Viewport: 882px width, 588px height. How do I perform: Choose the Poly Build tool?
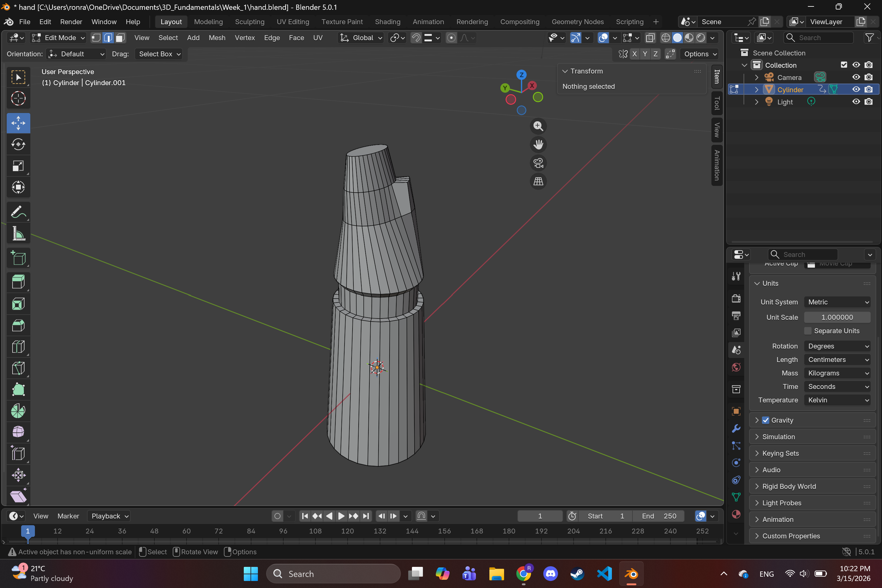coord(18,390)
